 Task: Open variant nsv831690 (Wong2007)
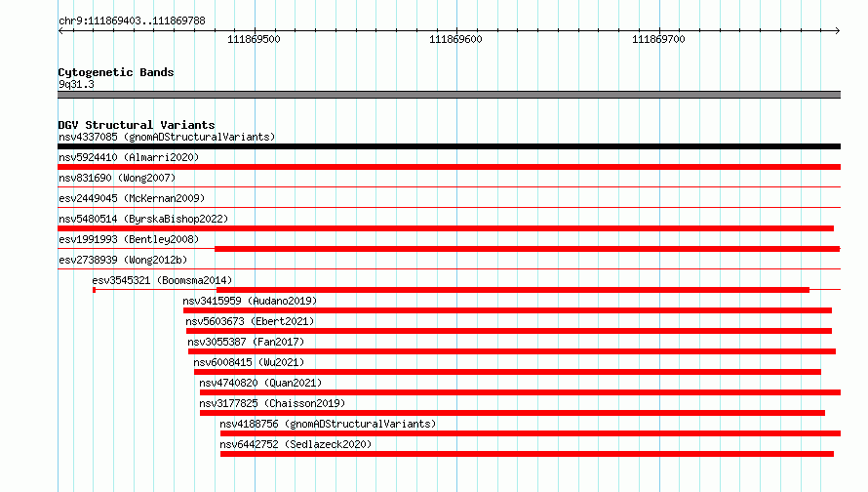(x=117, y=178)
